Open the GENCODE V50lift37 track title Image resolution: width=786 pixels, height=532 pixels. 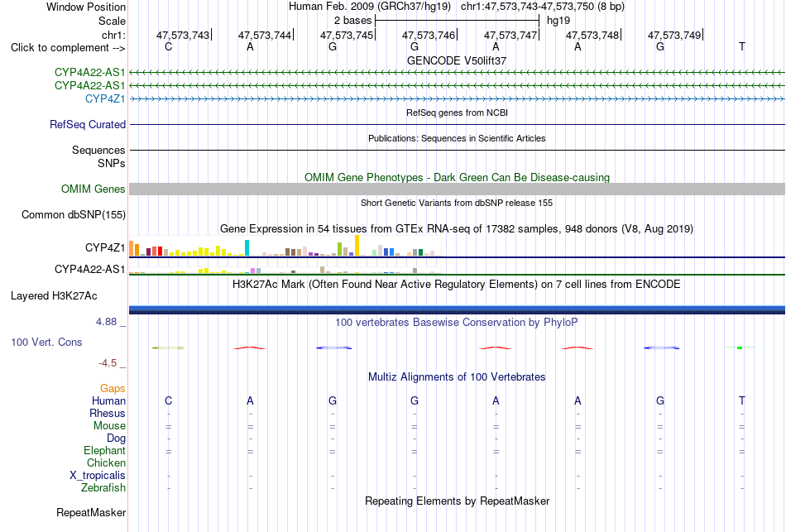pos(457,60)
